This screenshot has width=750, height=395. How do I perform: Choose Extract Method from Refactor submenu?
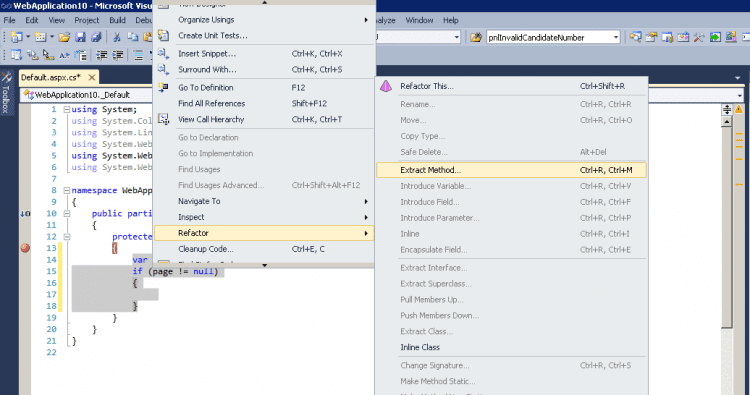click(511, 170)
